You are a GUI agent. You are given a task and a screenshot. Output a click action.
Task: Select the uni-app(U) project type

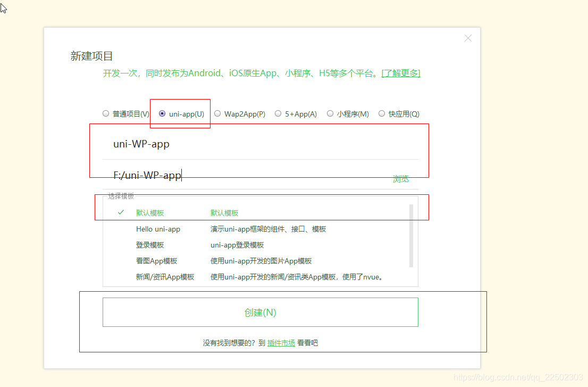[x=163, y=113]
